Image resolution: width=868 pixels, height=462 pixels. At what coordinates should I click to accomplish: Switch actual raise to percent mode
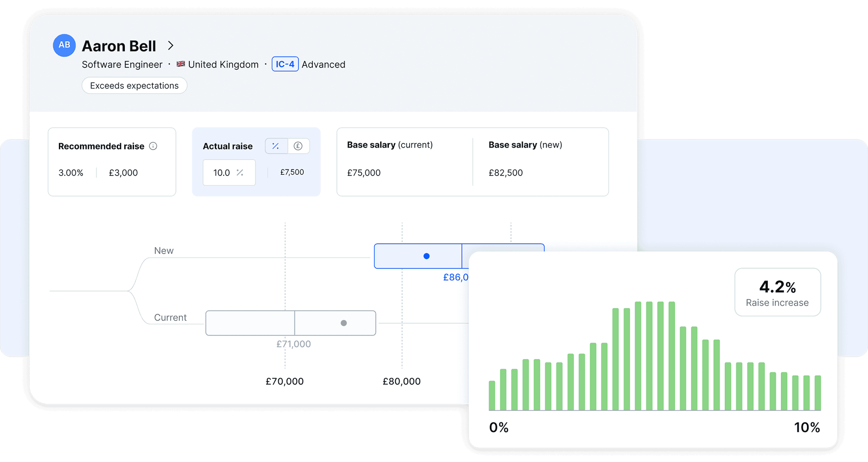pos(276,146)
